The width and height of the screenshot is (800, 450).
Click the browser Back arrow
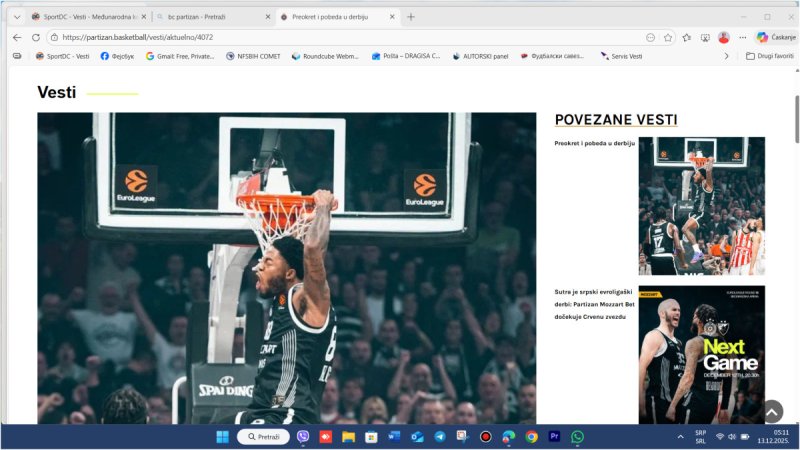tap(17, 37)
